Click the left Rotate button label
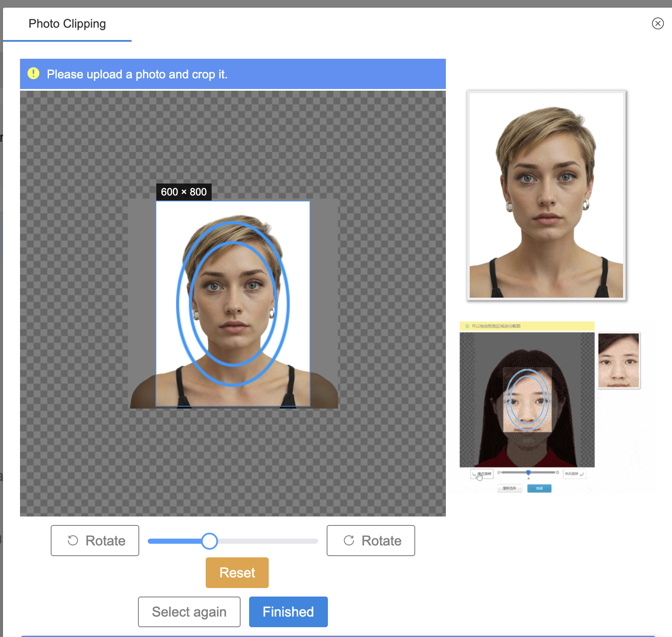Viewport: 672px width, 637px height. point(105,541)
